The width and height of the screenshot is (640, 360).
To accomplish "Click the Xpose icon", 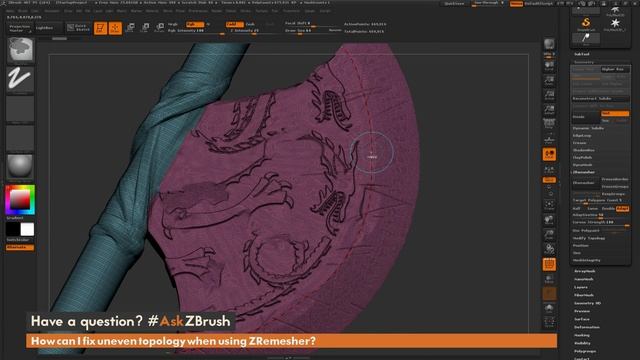I will pyautogui.click(x=549, y=322).
